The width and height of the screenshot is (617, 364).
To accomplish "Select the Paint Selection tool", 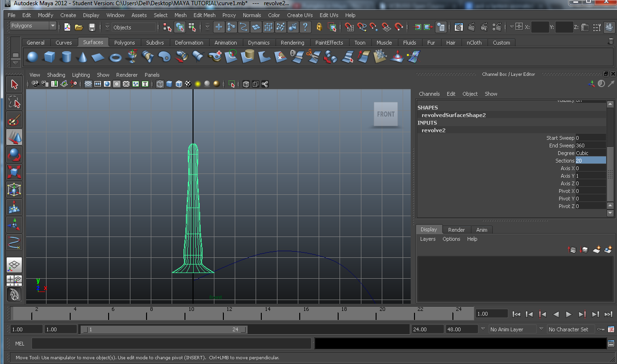I will pos(14,119).
